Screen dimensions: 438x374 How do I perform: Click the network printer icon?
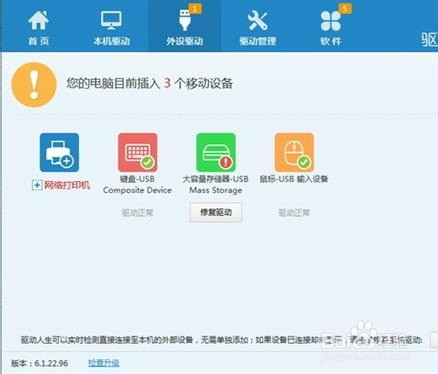(59, 152)
